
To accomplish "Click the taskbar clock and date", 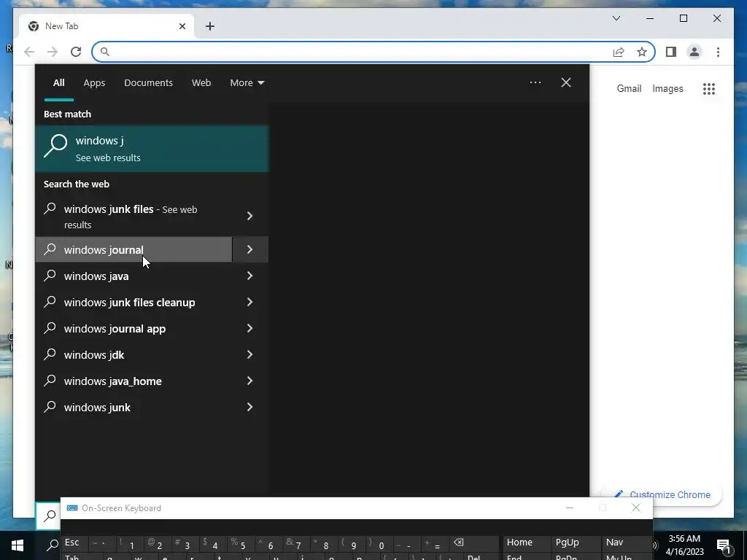I will point(684,545).
